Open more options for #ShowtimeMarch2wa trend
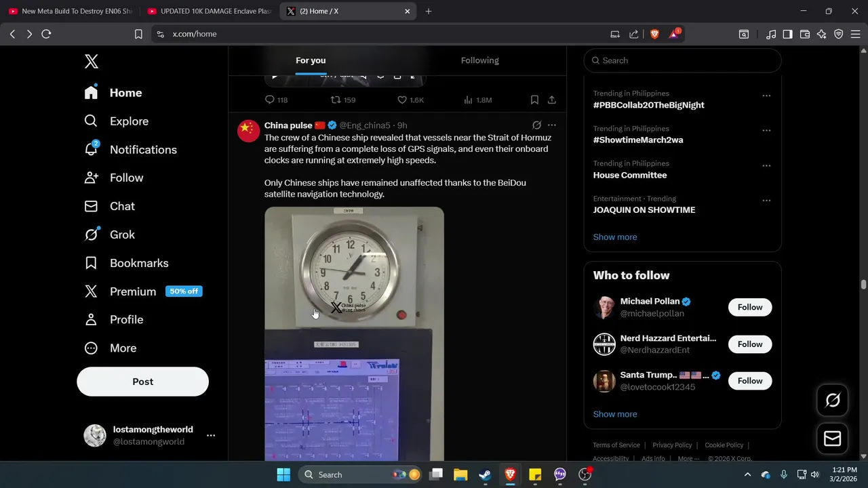The image size is (868, 488). pos(766,130)
